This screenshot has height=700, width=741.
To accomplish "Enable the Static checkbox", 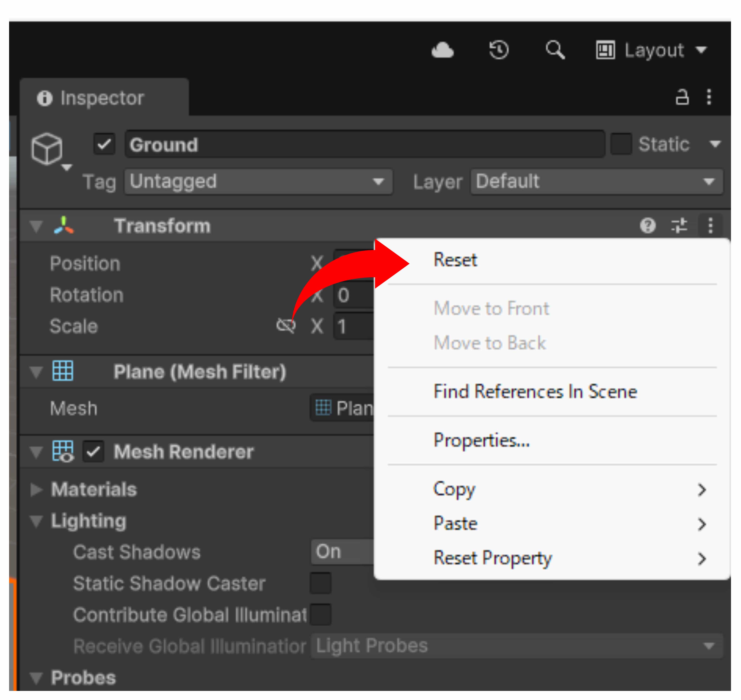I will click(621, 144).
